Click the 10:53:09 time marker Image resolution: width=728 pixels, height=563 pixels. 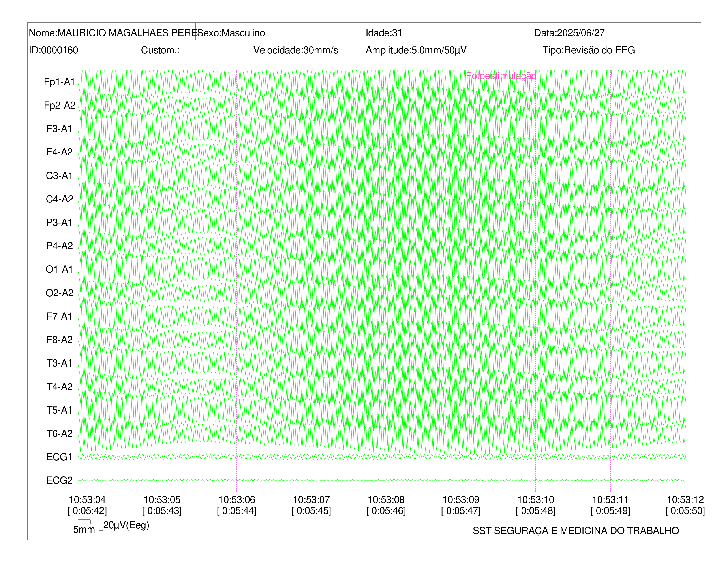(x=461, y=500)
